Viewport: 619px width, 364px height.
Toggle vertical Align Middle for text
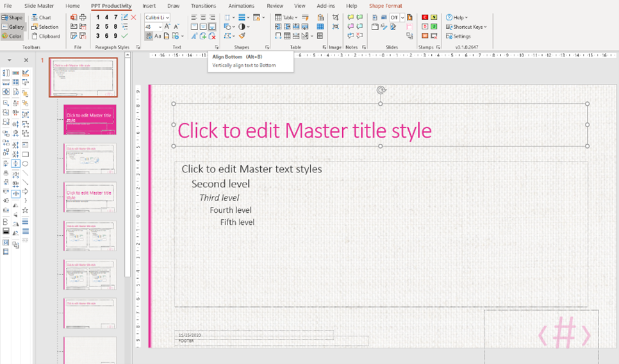(x=203, y=26)
